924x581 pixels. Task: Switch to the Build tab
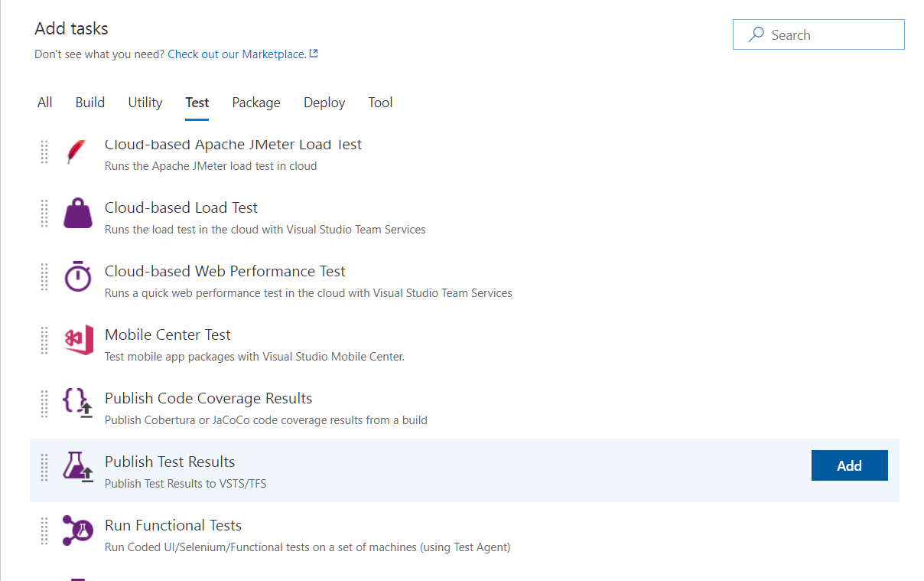[x=90, y=103]
